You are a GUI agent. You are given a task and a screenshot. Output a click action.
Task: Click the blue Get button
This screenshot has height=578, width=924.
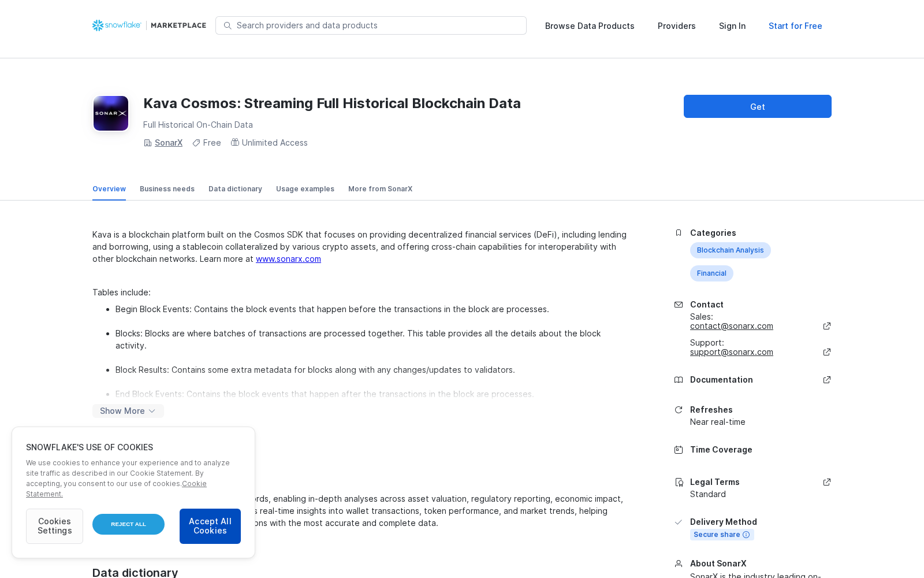758,106
